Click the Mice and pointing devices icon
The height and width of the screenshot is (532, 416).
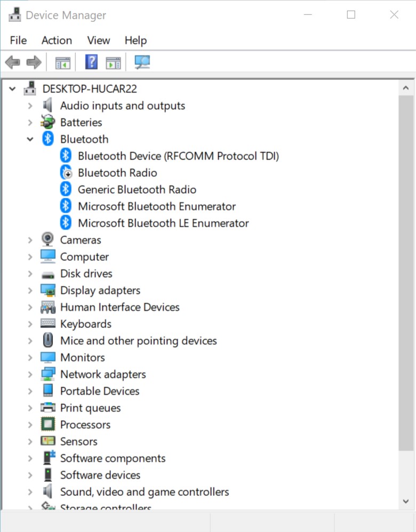pos(48,340)
